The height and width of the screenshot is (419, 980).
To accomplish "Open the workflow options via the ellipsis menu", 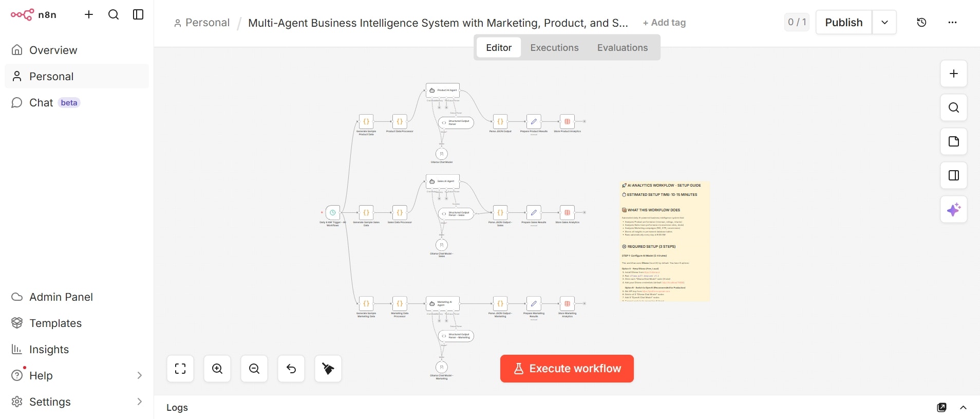I will coord(953,22).
